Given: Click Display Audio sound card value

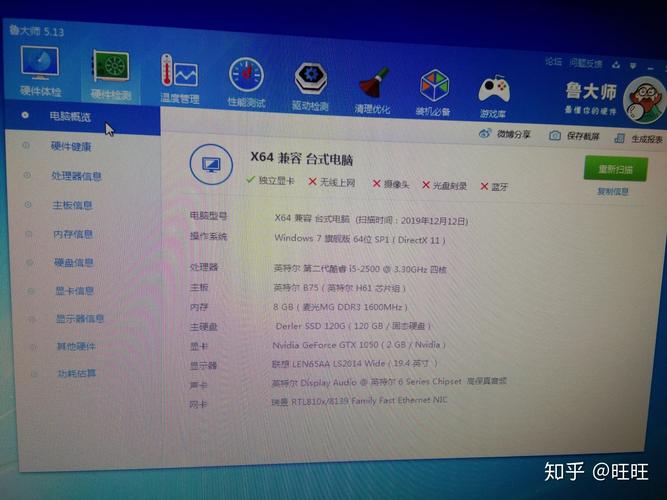Looking at the screenshot, I should (389, 382).
